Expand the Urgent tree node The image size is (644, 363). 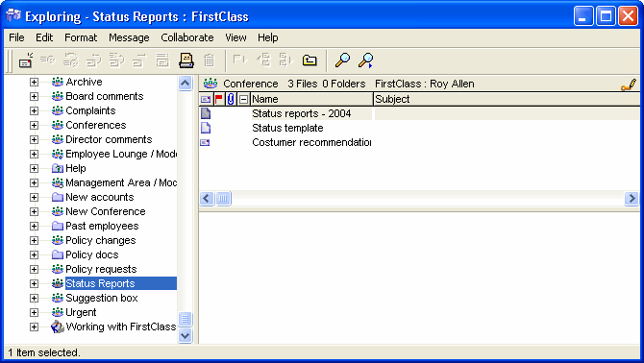pos(34,312)
